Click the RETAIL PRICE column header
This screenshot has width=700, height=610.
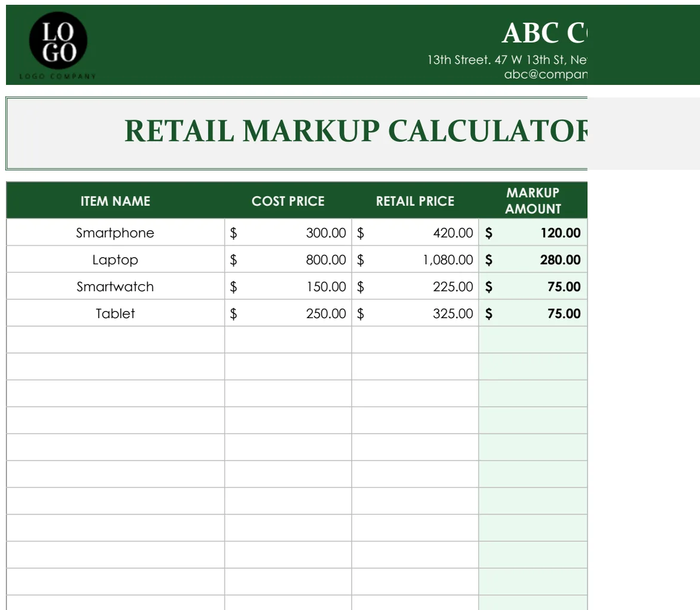(415, 201)
